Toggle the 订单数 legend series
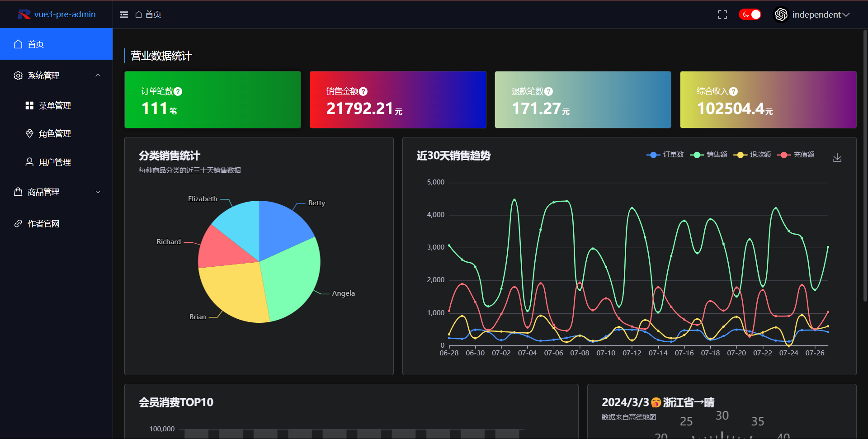This screenshot has height=439, width=868. pyautogui.click(x=665, y=155)
